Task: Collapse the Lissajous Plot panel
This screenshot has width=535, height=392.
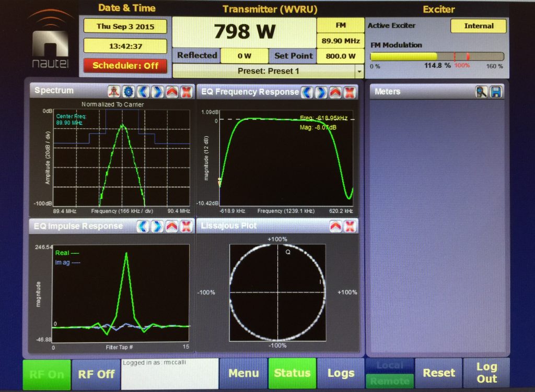Action: coord(335,226)
